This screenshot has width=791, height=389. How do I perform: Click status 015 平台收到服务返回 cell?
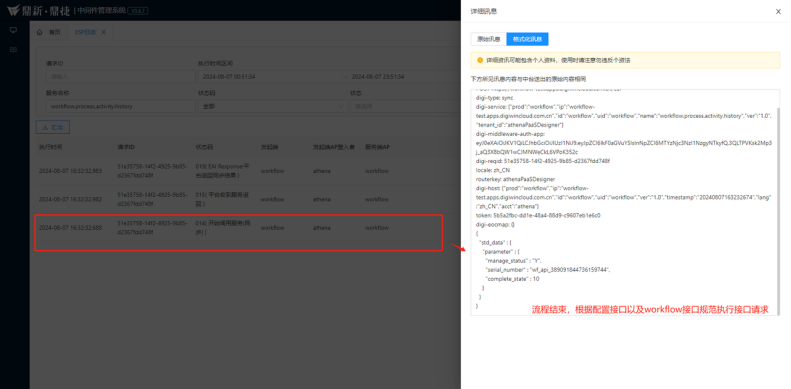(x=222, y=200)
